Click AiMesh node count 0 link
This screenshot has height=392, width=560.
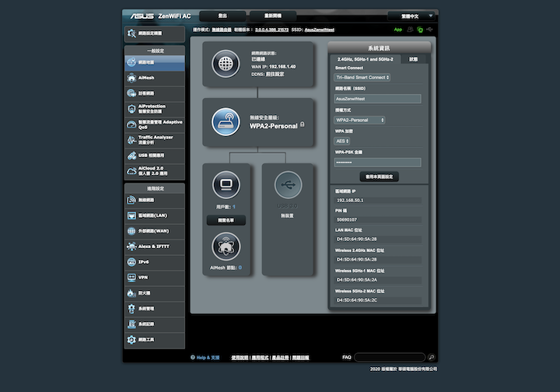point(240,268)
